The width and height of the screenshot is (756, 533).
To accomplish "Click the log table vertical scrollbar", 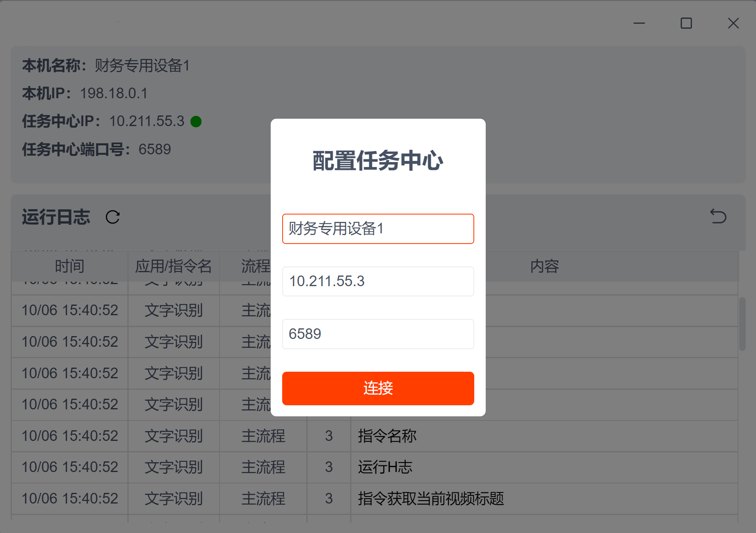I will pos(742,323).
